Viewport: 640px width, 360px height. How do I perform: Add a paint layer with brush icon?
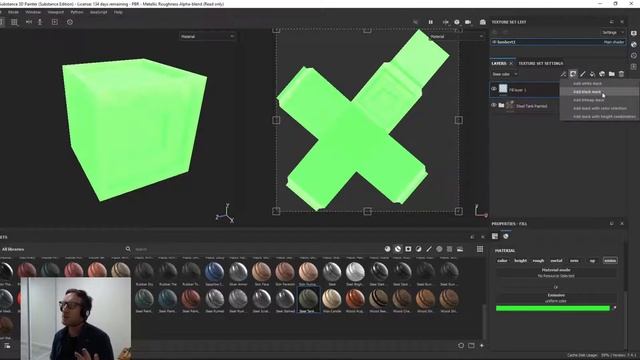(582, 74)
